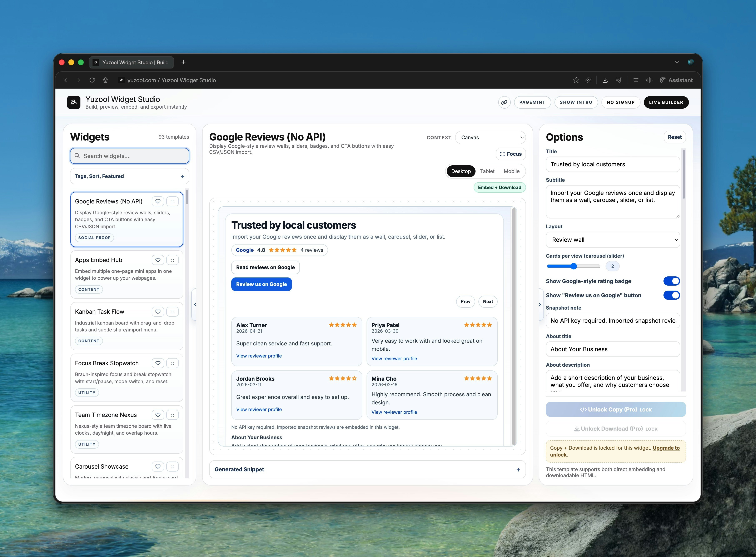
Task: Click the Search widgets input field
Action: (130, 156)
